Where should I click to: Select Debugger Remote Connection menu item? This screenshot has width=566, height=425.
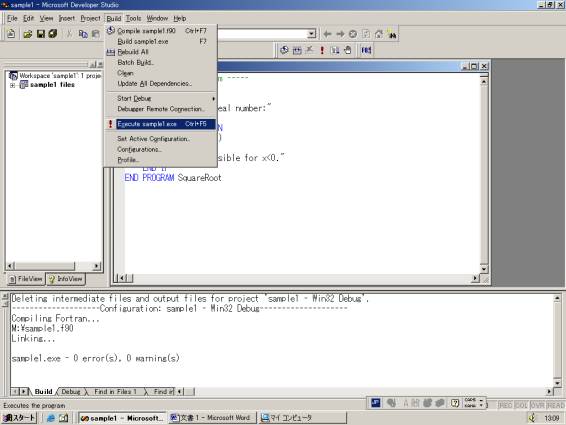pos(161,109)
